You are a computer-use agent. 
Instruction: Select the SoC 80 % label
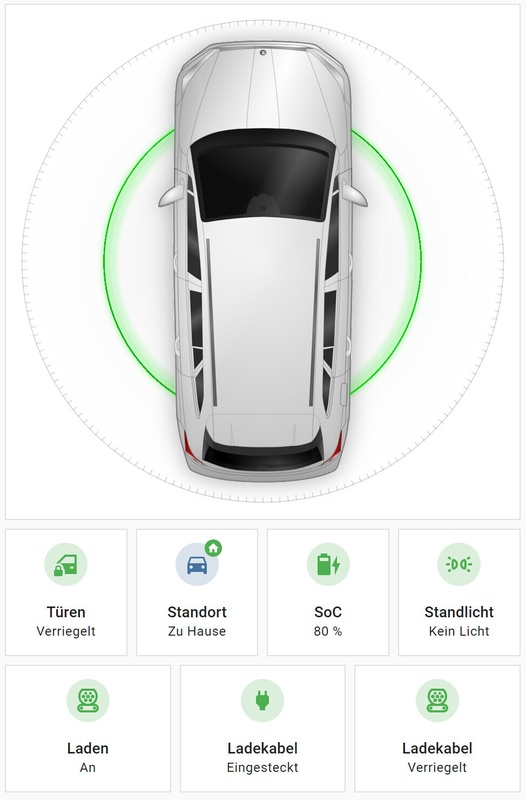[328, 621]
